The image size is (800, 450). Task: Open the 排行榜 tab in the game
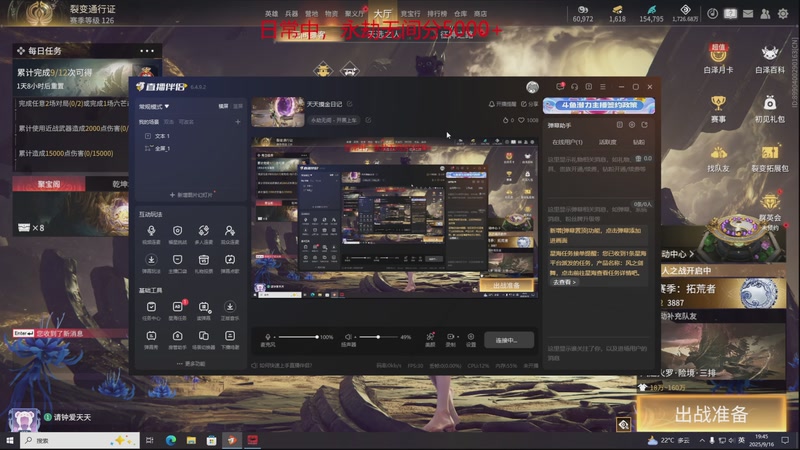tap(437, 14)
